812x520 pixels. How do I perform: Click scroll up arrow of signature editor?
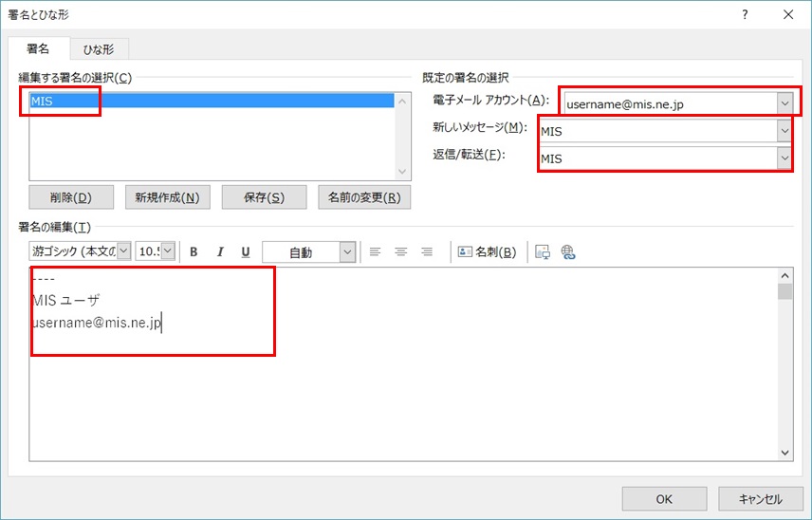coord(785,276)
